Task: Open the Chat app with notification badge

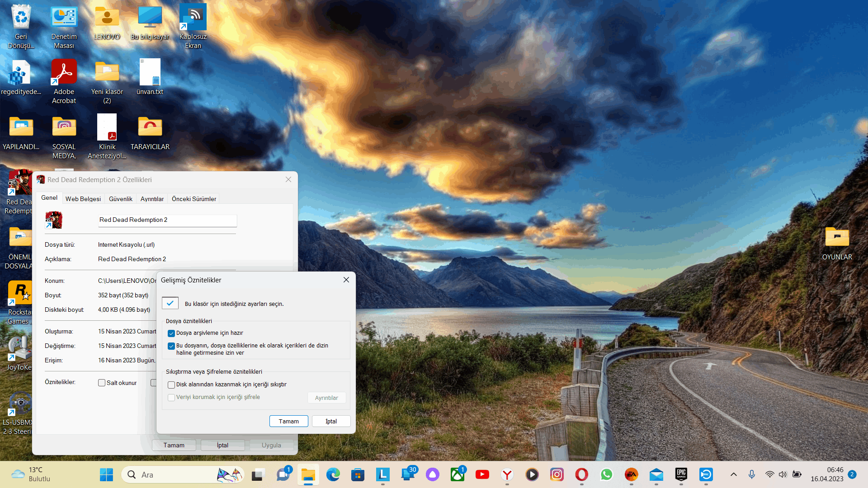Action: [283, 474]
